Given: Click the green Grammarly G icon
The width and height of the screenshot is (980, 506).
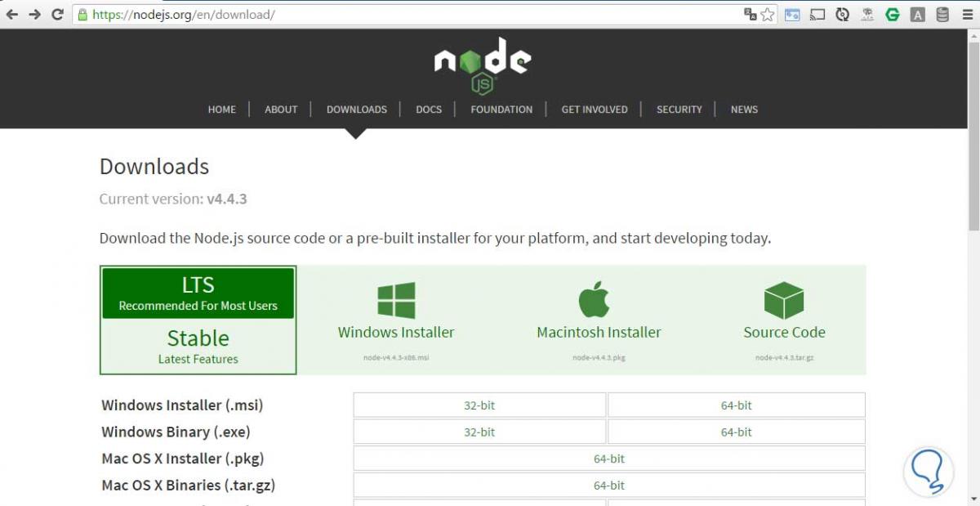Looking at the screenshot, I should [x=893, y=14].
